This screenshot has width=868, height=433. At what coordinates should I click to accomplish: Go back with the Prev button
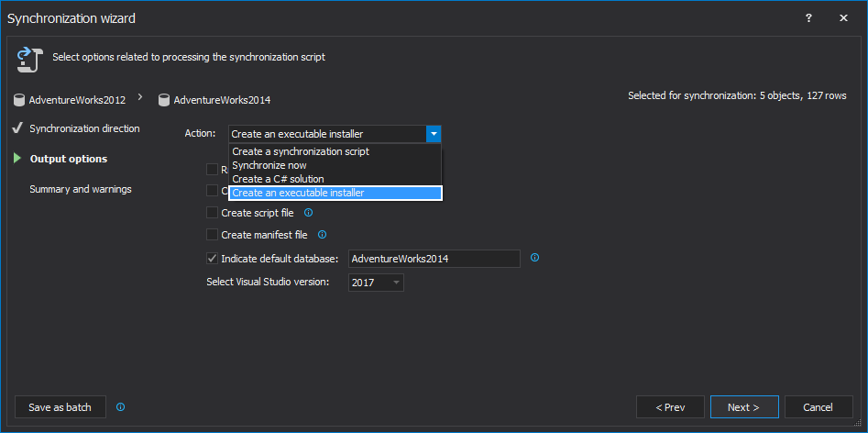(x=670, y=407)
